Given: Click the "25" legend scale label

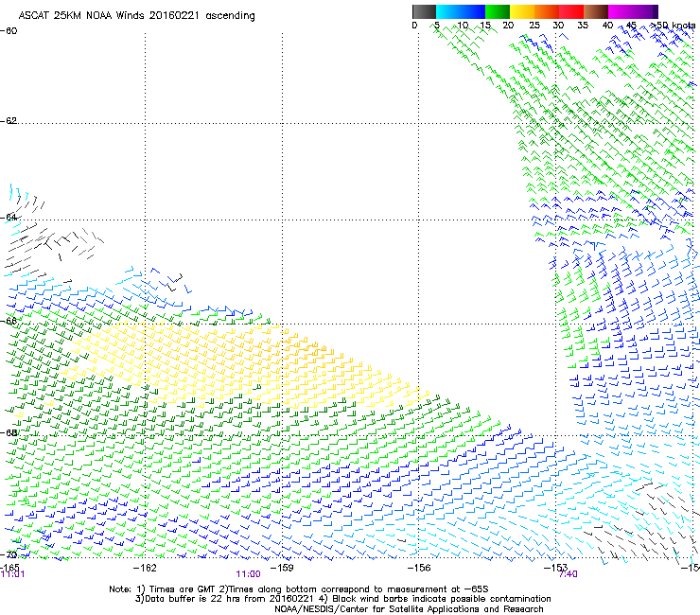Looking at the screenshot, I should [534, 26].
